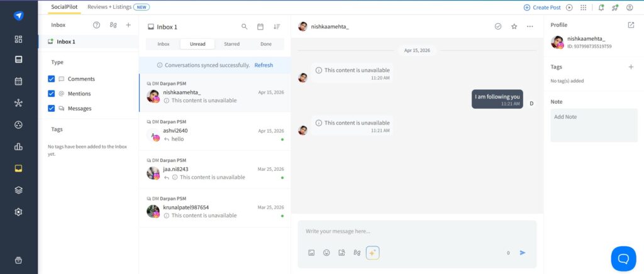
Task: Click the SocialPilot logo icon
Action: 18,16
